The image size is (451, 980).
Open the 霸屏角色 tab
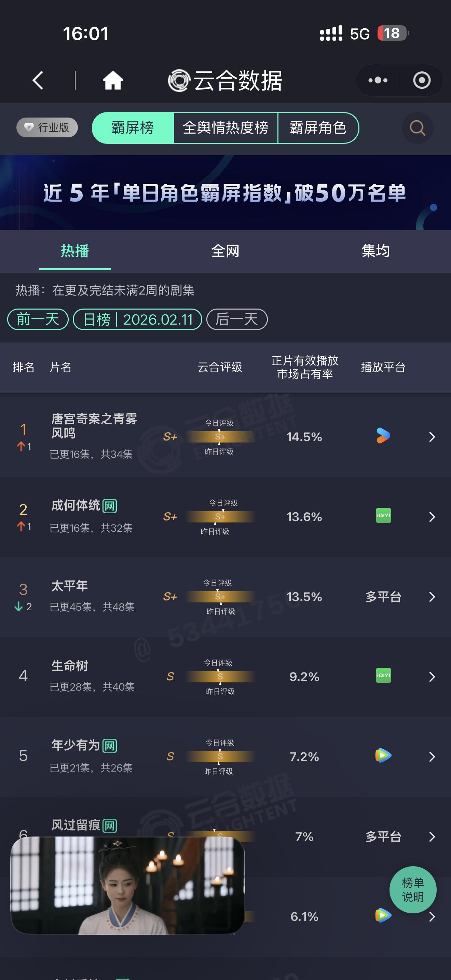pos(319,128)
